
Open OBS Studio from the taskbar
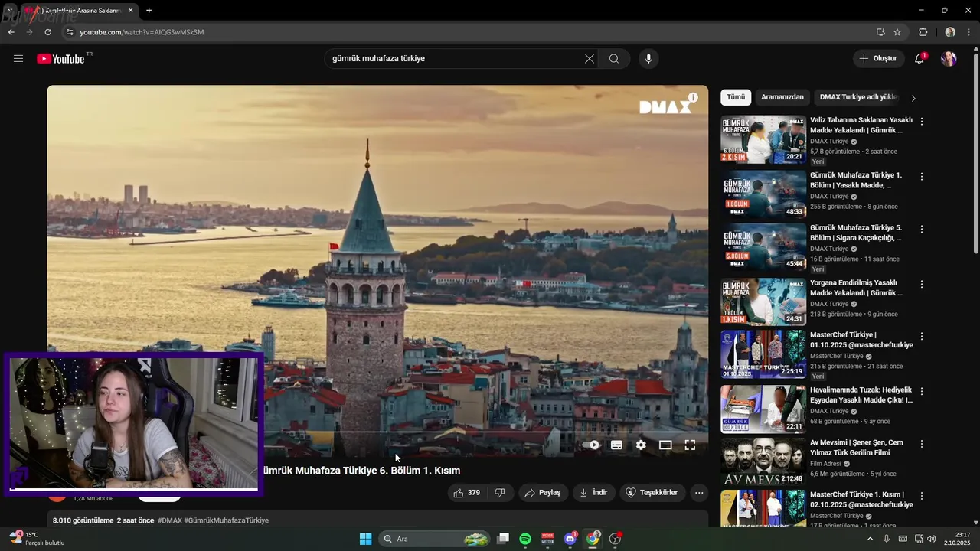[615, 539]
